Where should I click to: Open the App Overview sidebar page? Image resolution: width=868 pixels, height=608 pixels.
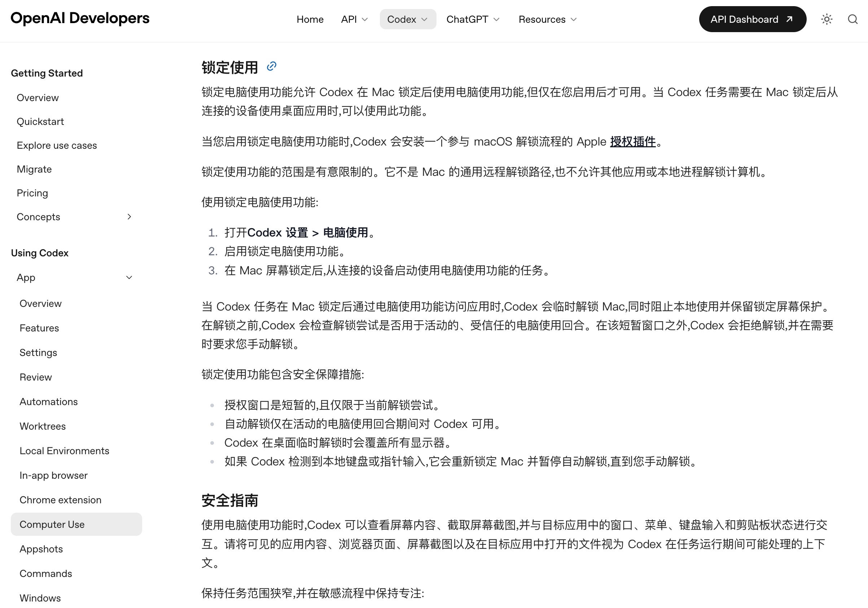(x=40, y=303)
